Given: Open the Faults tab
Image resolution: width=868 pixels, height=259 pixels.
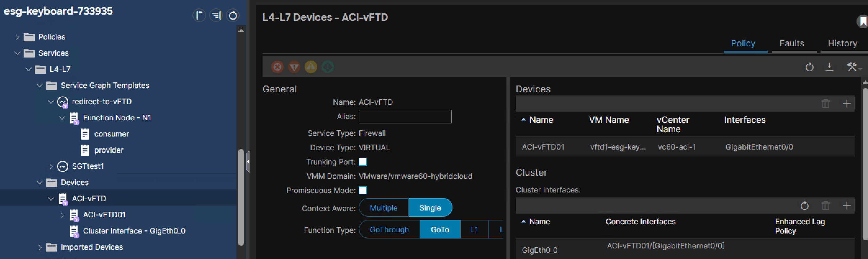Looking at the screenshot, I should pos(792,44).
